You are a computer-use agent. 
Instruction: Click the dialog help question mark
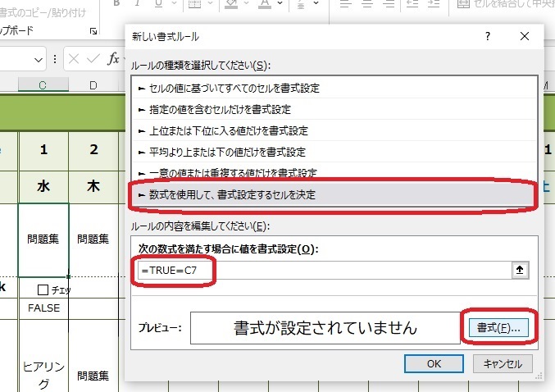point(488,37)
